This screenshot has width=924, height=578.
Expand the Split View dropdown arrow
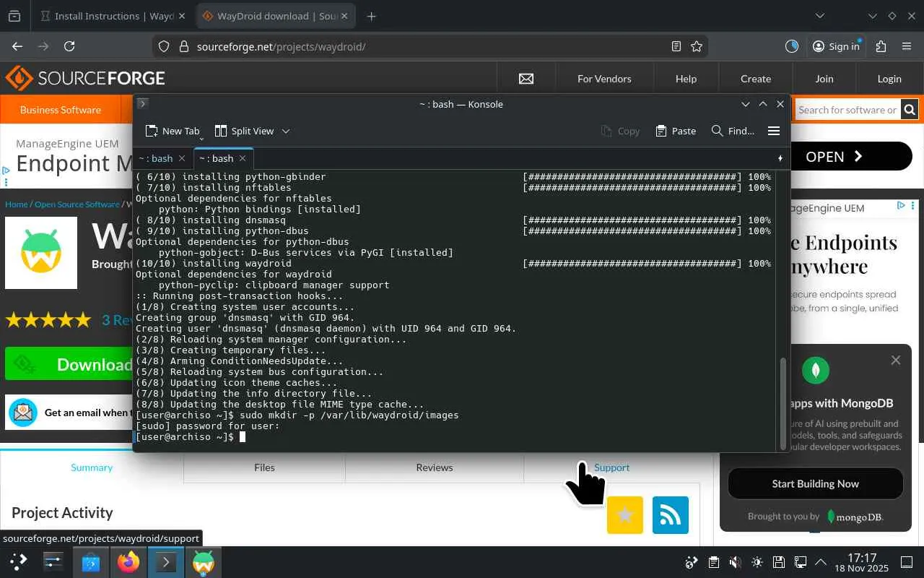coord(286,131)
